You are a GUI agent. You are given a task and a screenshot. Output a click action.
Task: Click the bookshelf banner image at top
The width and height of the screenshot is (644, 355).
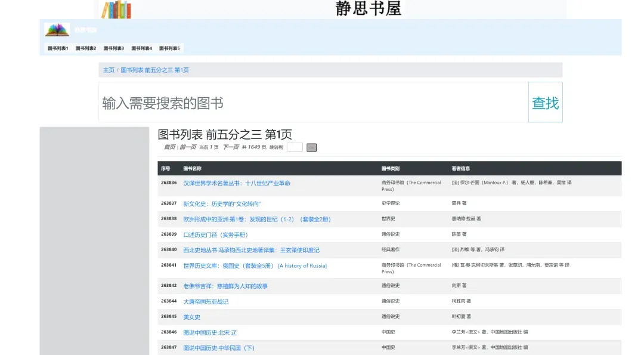[116, 10]
